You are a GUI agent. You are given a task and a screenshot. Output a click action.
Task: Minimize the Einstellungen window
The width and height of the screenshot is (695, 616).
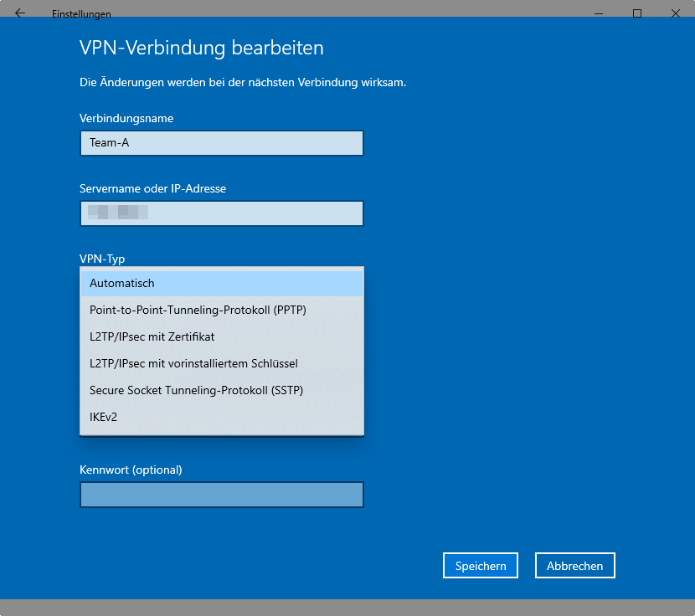[599, 13]
